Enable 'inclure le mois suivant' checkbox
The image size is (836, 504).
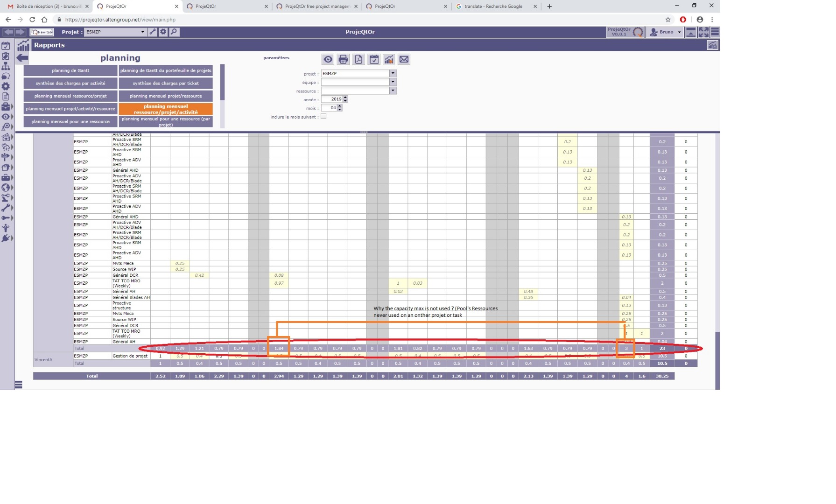pos(323,117)
